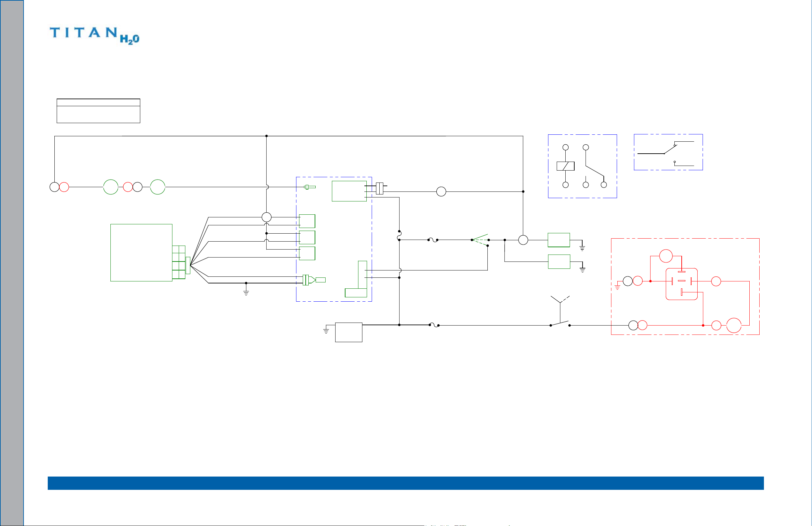Select the green connector grid on the large module

[x=179, y=262]
